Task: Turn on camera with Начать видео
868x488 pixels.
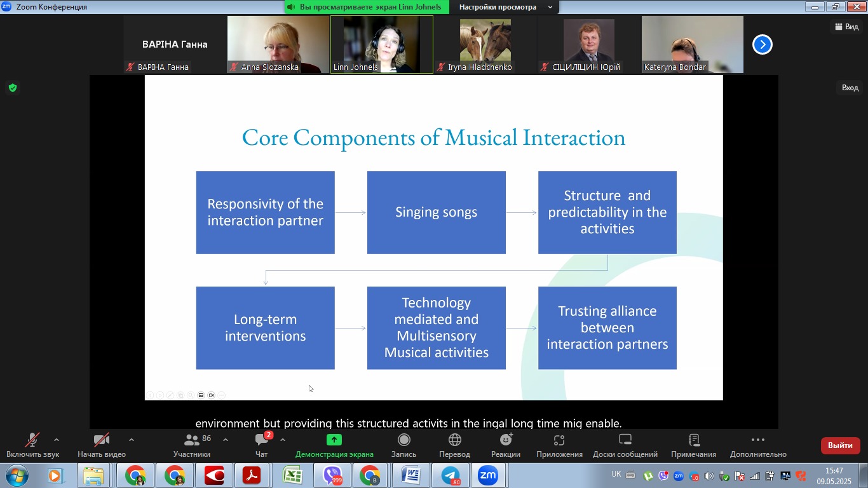Action: (x=101, y=440)
